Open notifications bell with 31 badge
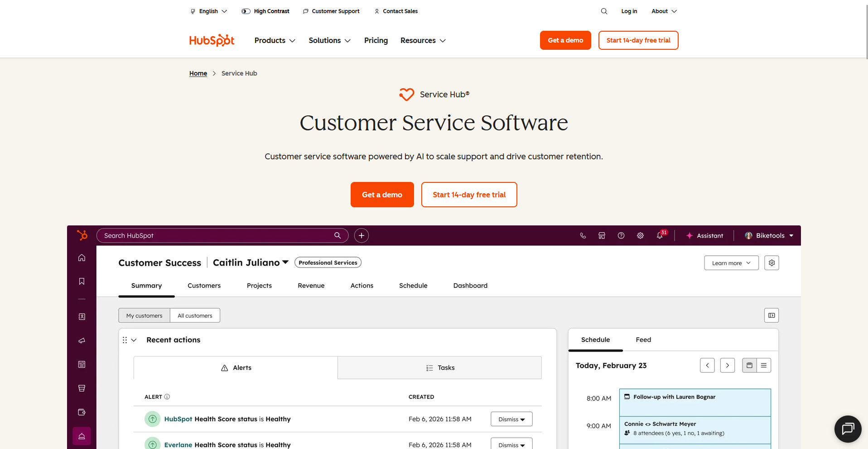This screenshot has height=449, width=868. (661, 235)
